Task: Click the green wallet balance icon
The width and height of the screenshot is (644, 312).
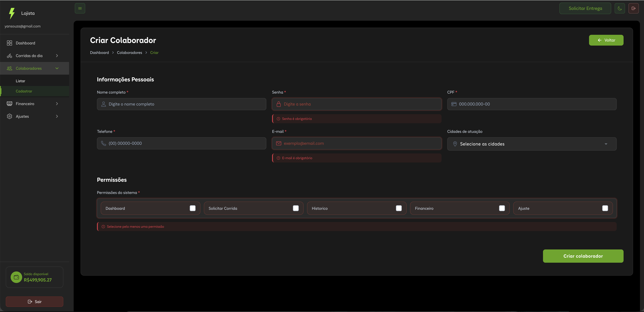Action: (16, 277)
